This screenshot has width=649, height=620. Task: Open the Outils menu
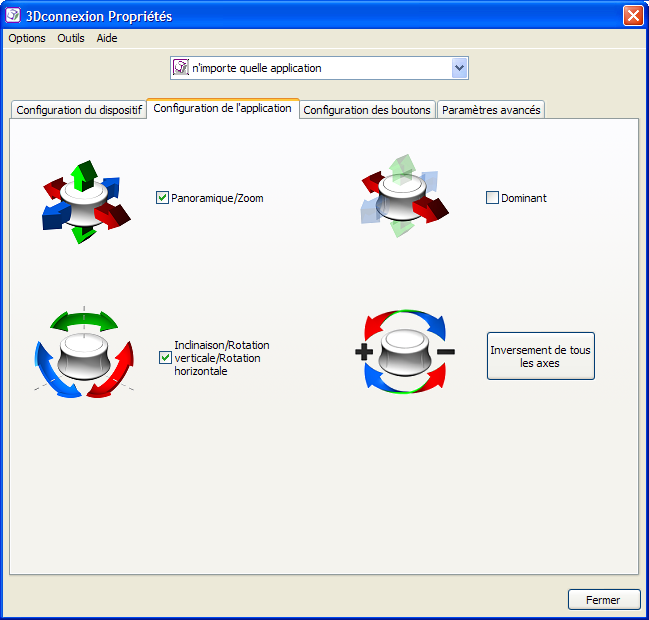point(71,38)
